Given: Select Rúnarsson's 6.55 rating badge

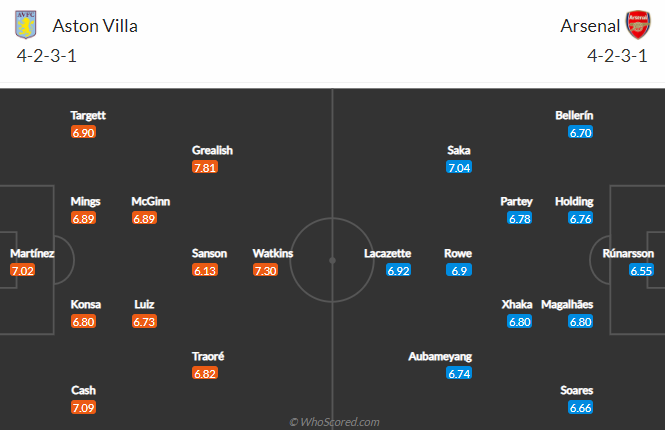Looking at the screenshot, I should pos(641,270).
